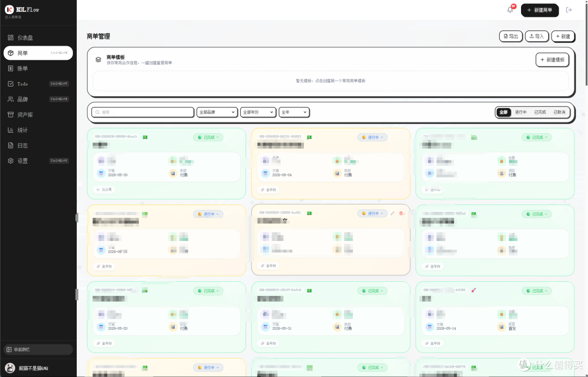The height and width of the screenshot is (377, 588).
Task: Click the 新建 button beside 导入
Action: click(563, 36)
